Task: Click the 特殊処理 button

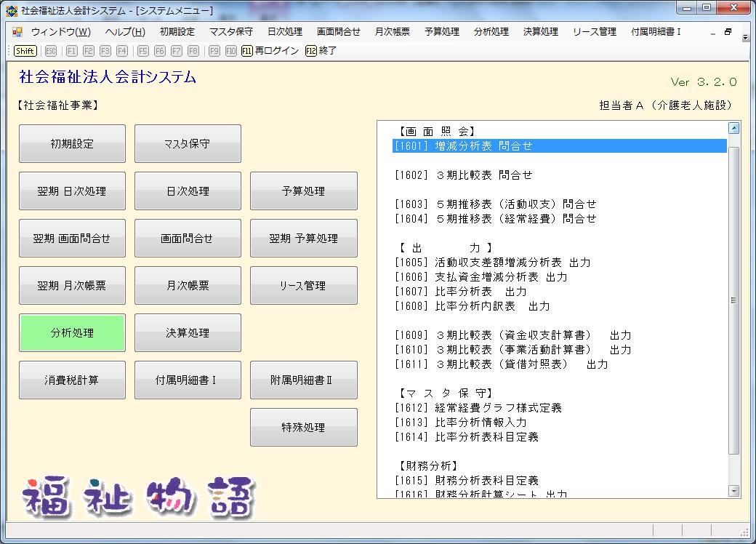Action: [x=303, y=428]
